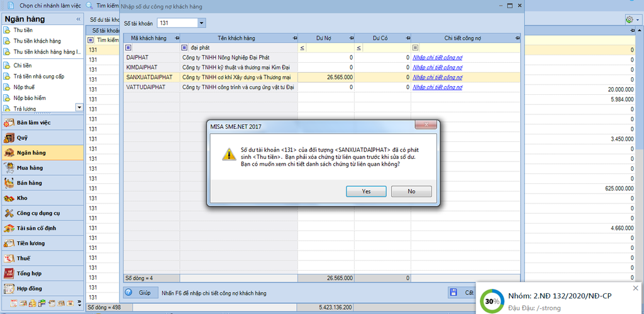Maximize the Nhập số dư công nợ khách hàng window
Viewport: 644px width, 314px height.
(509, 6)
